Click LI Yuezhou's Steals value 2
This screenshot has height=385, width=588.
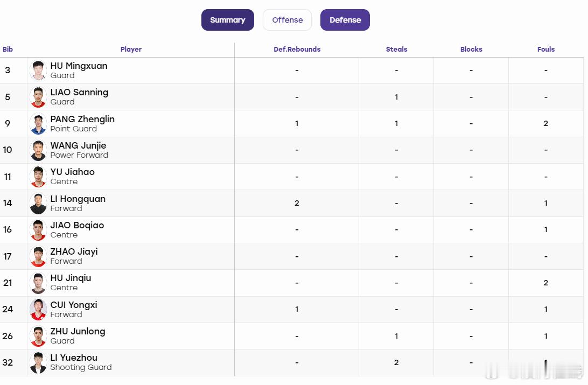point(396,362)
